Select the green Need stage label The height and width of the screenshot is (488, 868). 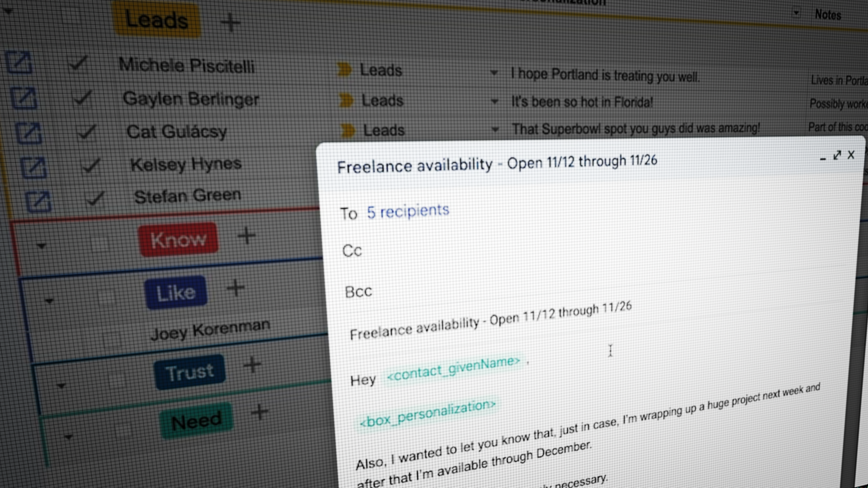click(197, 421)
